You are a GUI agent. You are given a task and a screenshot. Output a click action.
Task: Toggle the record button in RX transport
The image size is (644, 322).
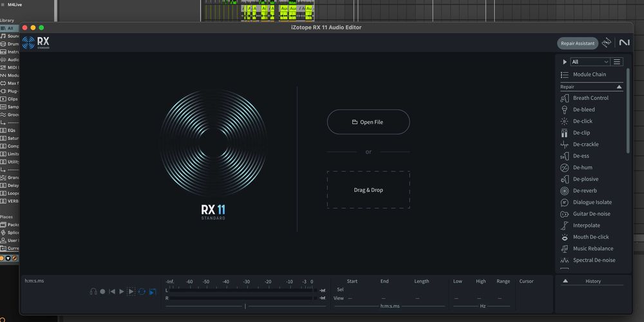[x=102, y=292]
